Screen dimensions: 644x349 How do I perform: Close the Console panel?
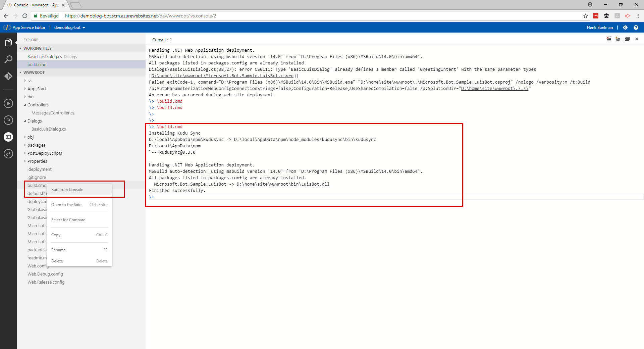pos(637,39)
